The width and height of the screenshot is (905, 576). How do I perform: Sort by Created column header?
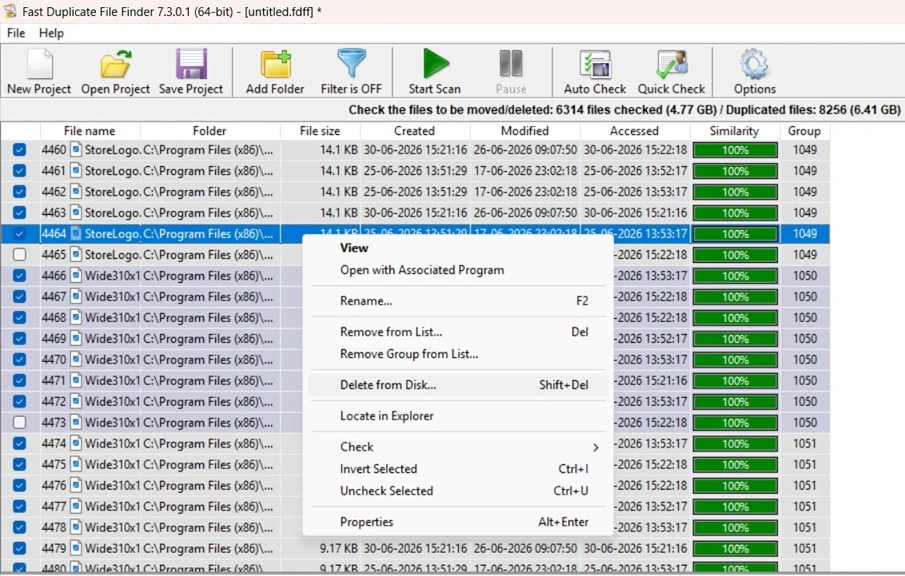415,131
